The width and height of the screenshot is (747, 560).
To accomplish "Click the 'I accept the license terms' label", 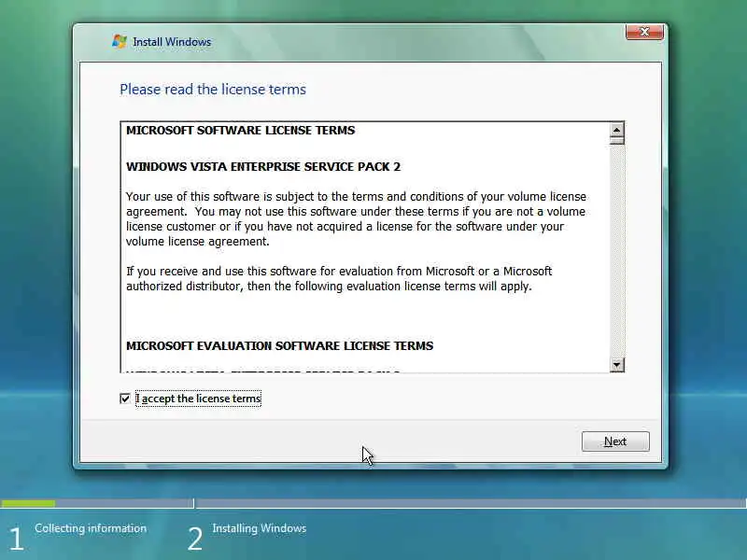I will (x=198, y=399).
